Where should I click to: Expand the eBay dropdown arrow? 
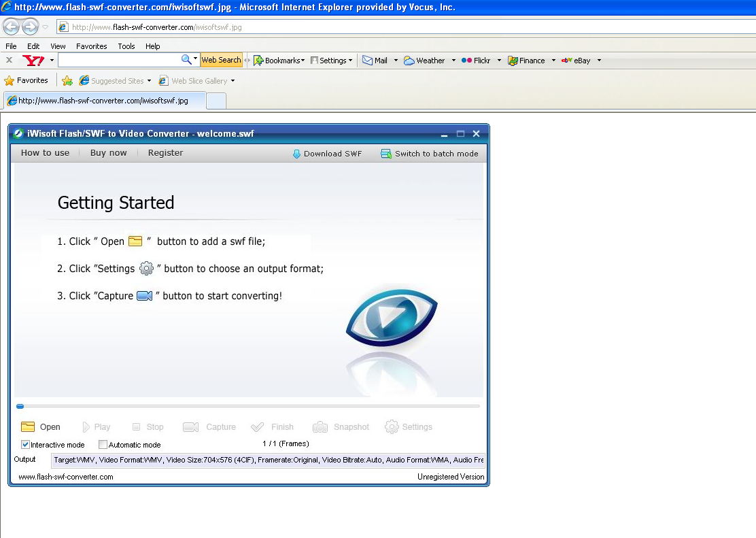(600, 61)
